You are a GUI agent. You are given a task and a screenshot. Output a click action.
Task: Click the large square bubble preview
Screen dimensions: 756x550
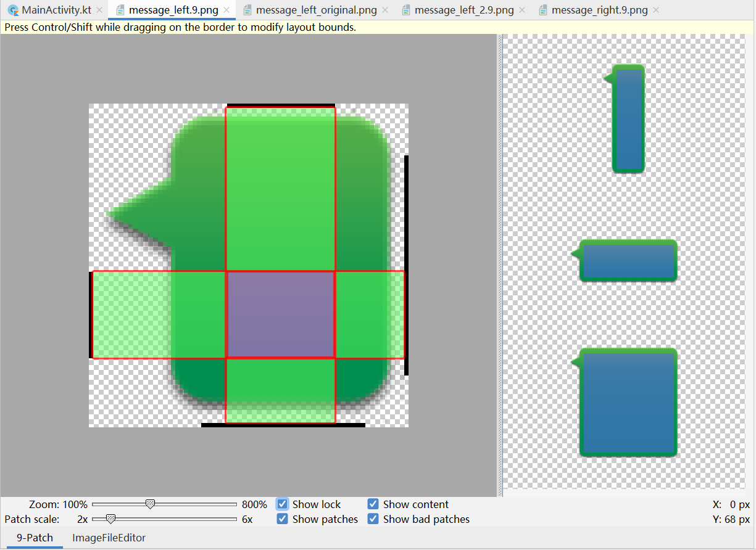[625, 403]
